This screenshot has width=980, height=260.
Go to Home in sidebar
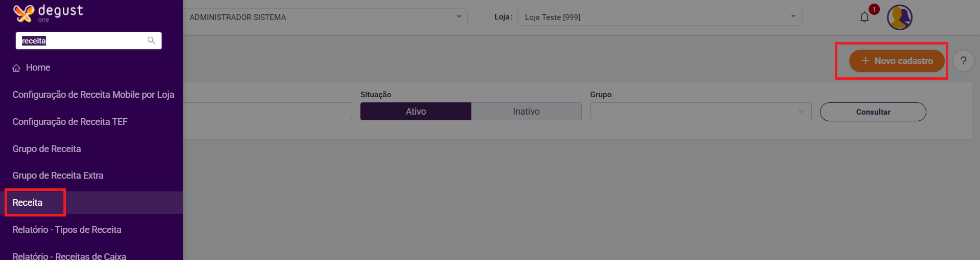point(38,68)
